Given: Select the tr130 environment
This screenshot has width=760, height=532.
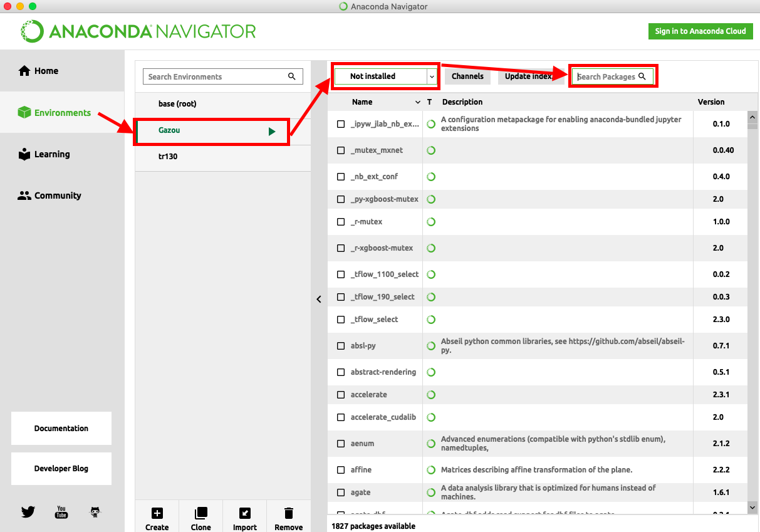Looking at the screenshot, I should (x=223, y=157).
